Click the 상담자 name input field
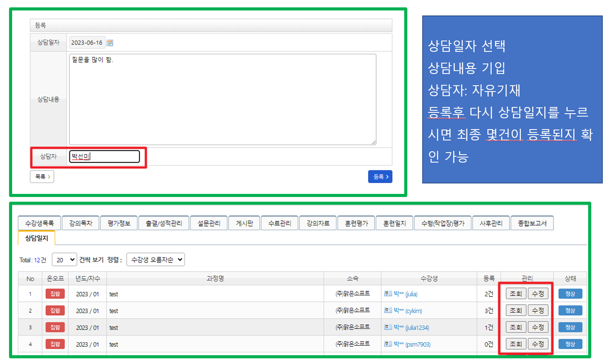The image size is (612, 364). 105,156
